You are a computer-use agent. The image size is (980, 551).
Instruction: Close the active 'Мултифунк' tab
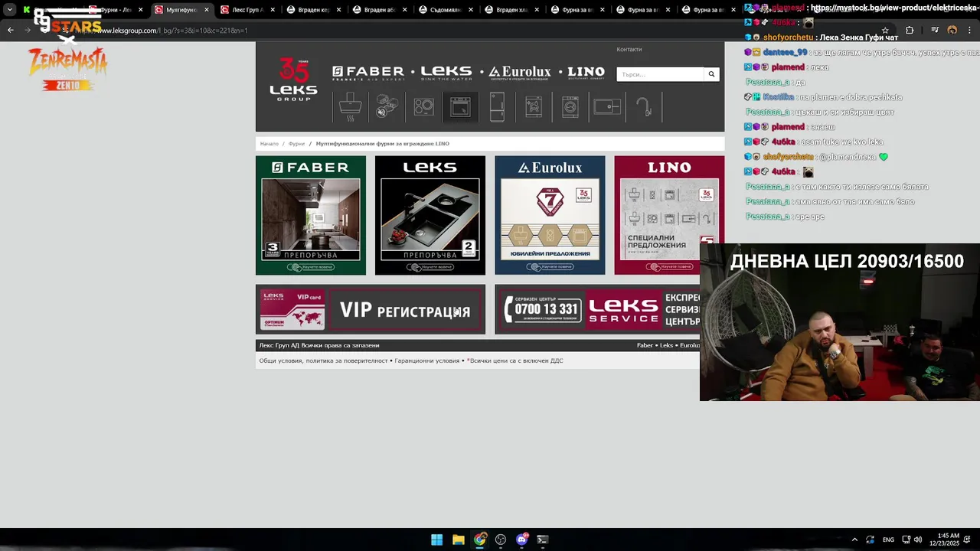[x=207, y=10]
